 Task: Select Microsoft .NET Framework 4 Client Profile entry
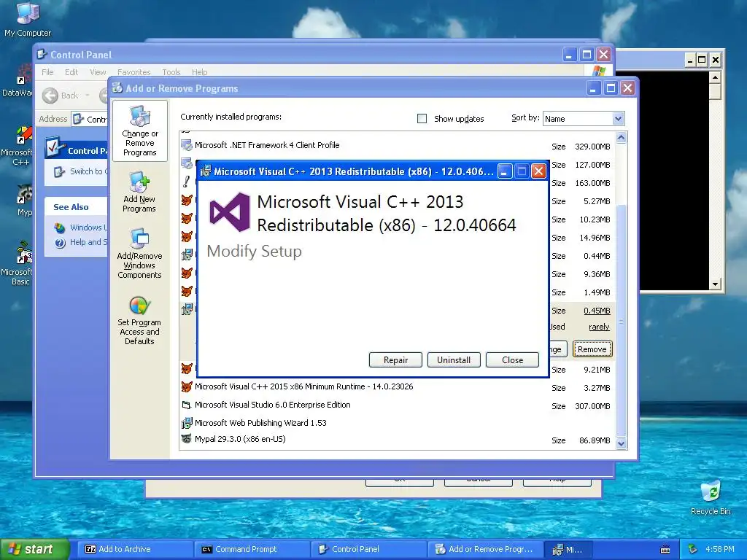398,146
